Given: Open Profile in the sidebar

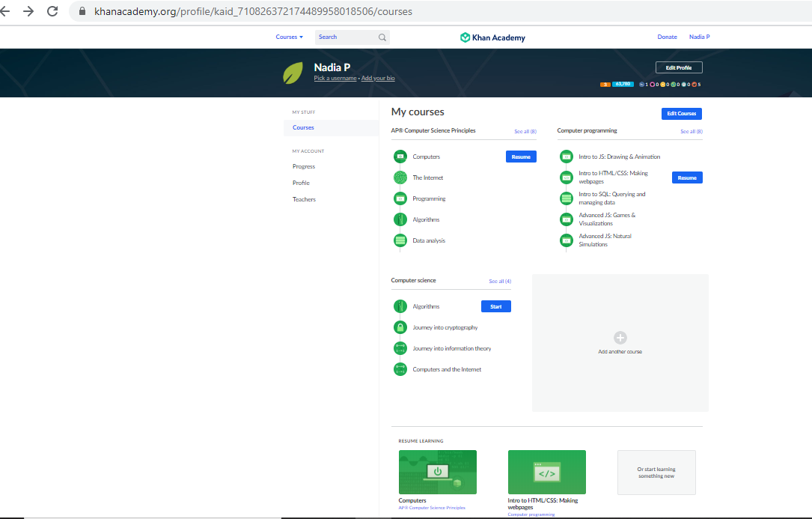Looking at the screenshot, I should coord(301,183).
